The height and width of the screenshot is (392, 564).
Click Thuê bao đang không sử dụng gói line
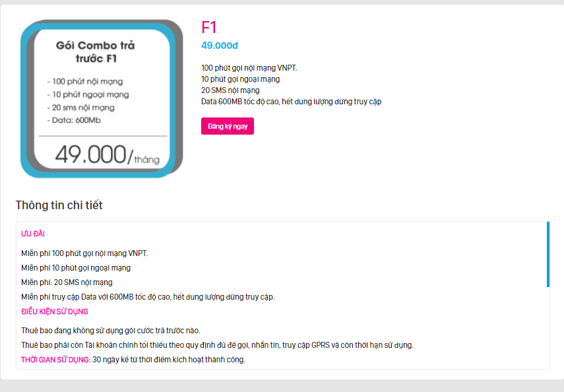coord(111,331)
